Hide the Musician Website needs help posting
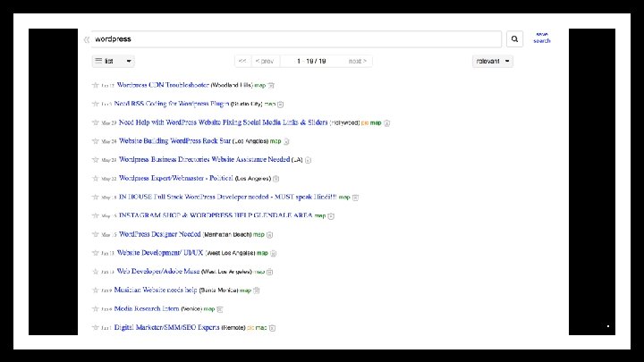This screenshot has height=362, width=644. click(257, 290)
